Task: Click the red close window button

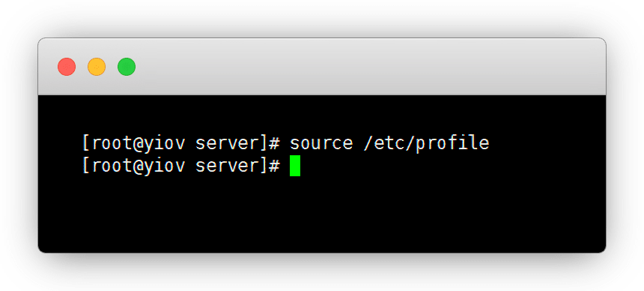Action: tap(67, 67)
